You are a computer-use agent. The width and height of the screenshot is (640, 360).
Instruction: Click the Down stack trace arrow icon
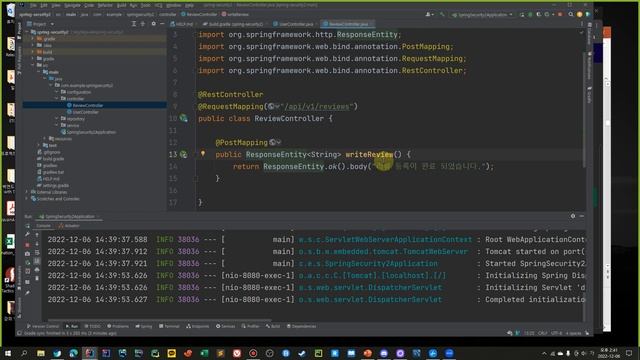(x=37, y=244)
